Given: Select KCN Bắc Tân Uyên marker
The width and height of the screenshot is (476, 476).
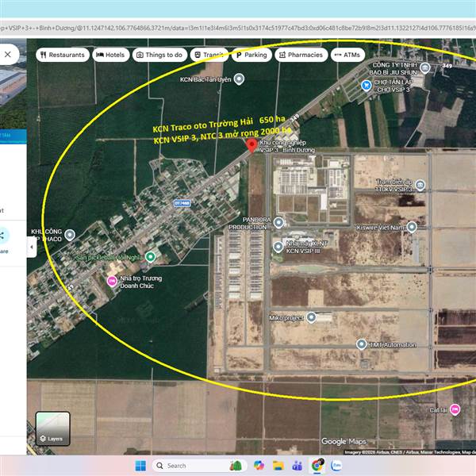Looking at the screenshot, I should click(x=240, y=79).
